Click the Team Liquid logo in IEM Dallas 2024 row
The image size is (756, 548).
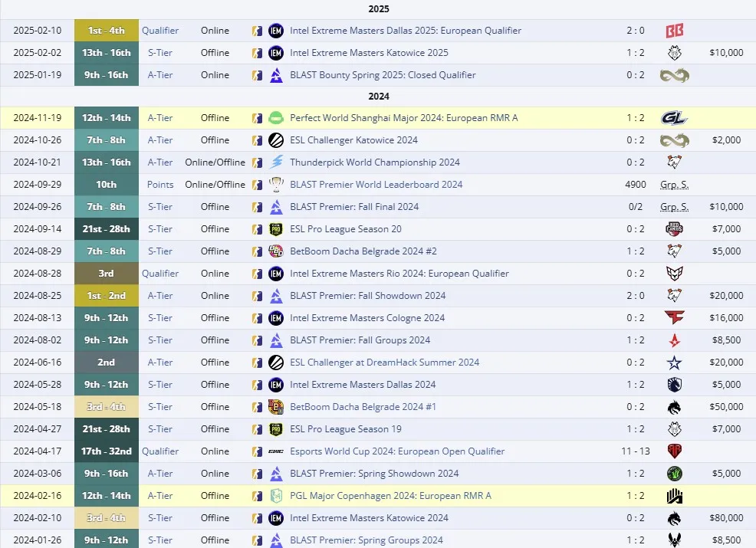(675, 385)
